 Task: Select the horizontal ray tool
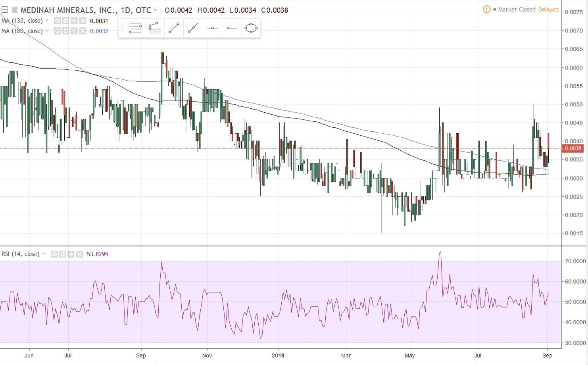(232, 28)
